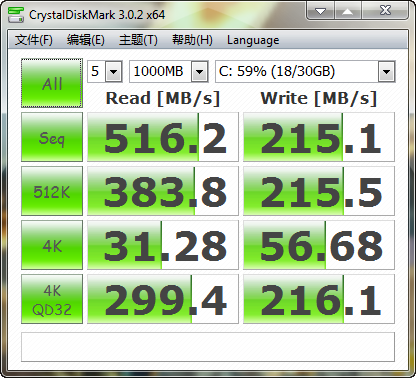Screen dimensions: 416x378
Task: Minimize the CrystalDiskMark window
Action: 320,11
